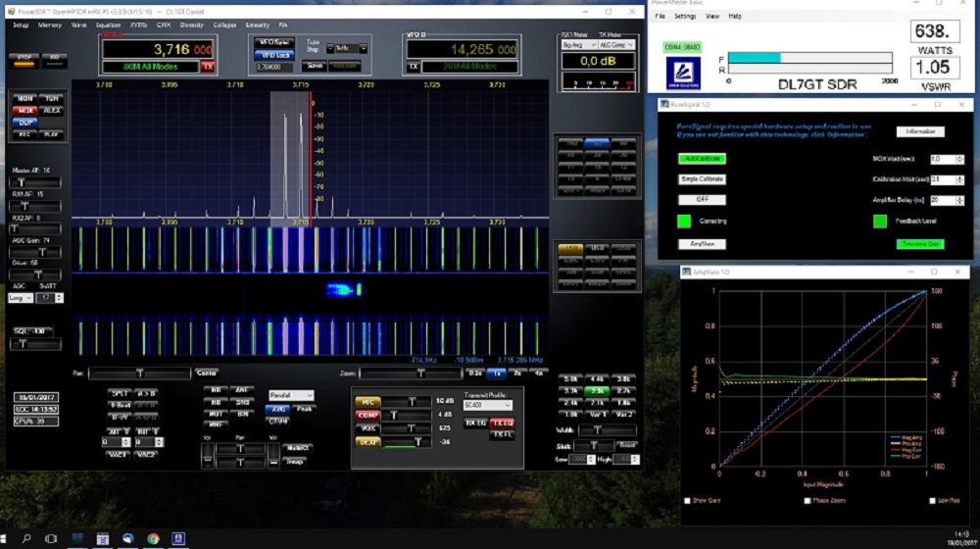This screenshot has width=980, height=549.
Task: Open the Transmit Profile dropdown
Action: pos(487,405)
